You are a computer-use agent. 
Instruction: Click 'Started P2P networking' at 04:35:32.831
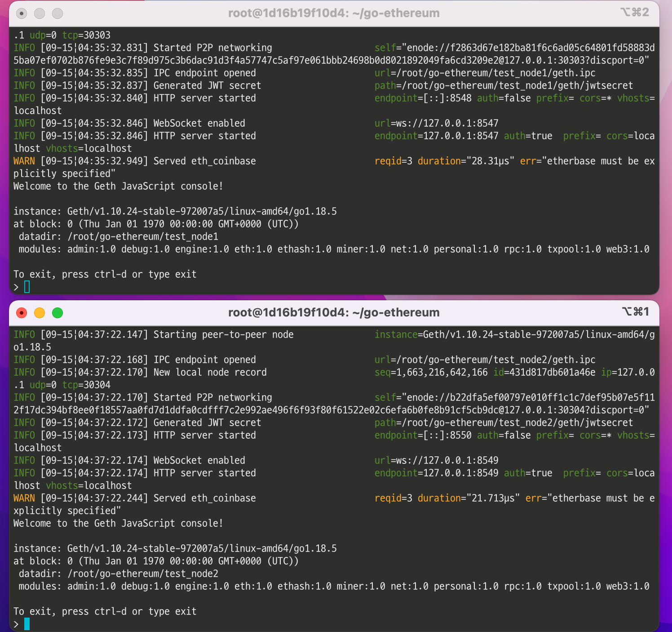(213, 48)
